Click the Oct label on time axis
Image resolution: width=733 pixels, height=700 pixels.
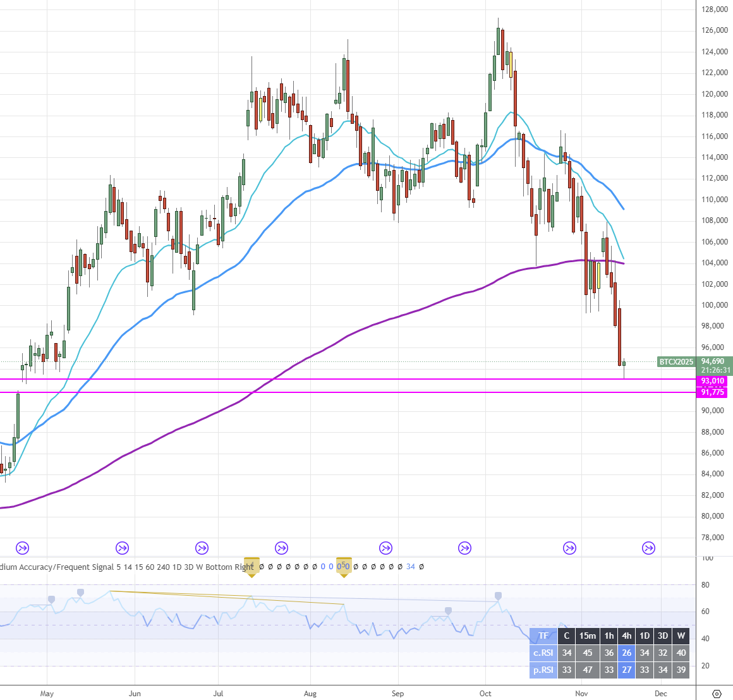click(485, 694)
